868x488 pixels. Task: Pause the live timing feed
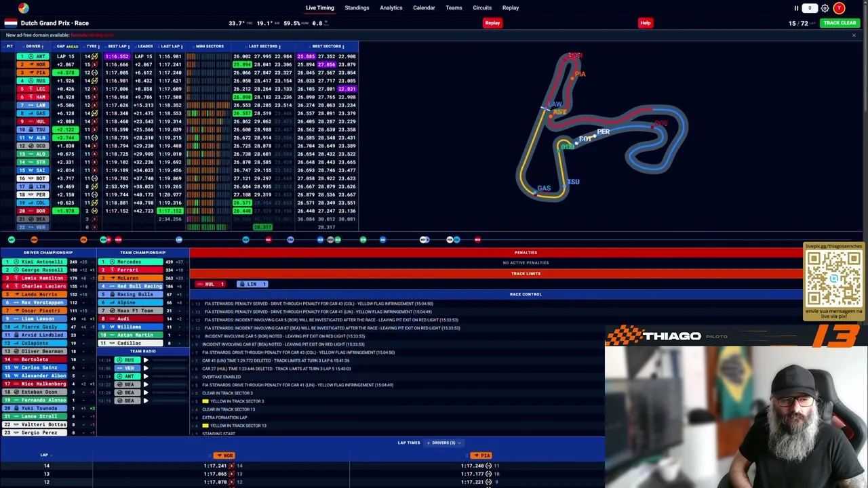click(796, 8)
